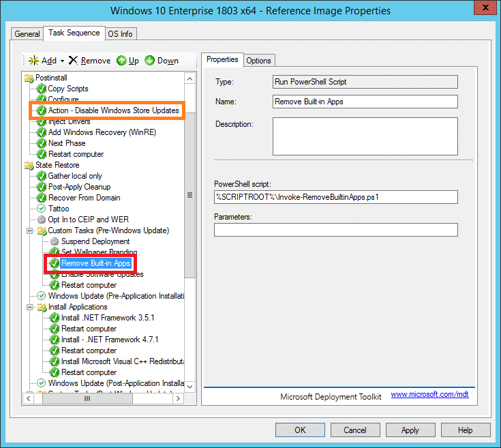Click the vertical scrollbar thumb in tree
This screenshot has width=501, height=448.
[x=189, y=195]
